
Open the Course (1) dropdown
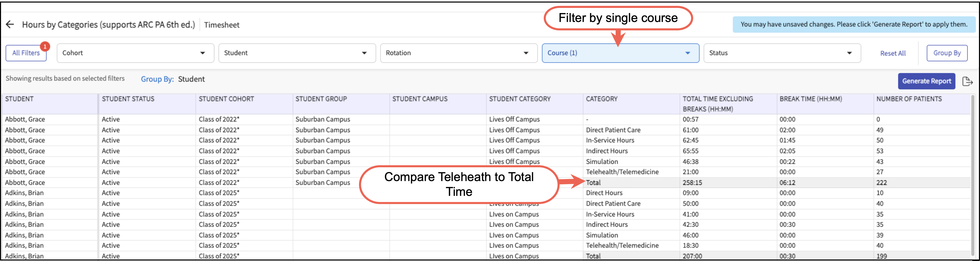coord(620,53)
